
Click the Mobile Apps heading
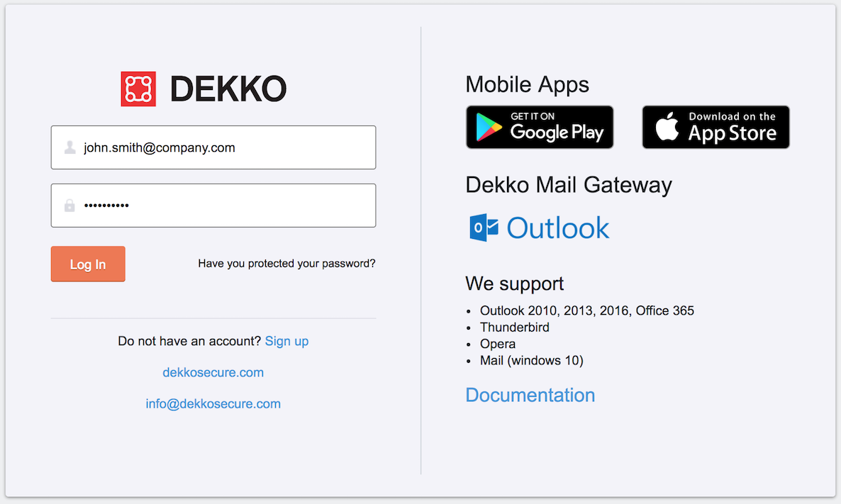[527, 84]
